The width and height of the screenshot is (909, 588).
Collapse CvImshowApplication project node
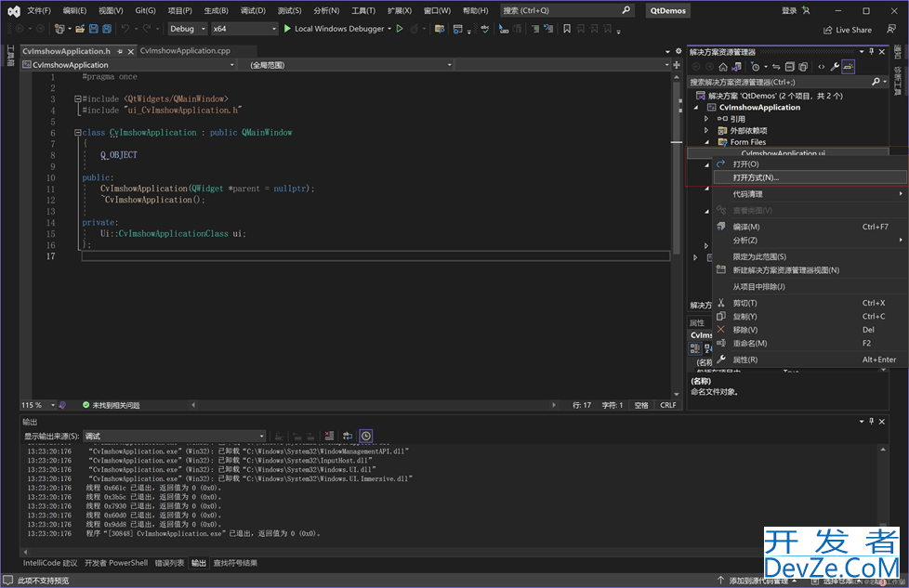coord(696,107)
